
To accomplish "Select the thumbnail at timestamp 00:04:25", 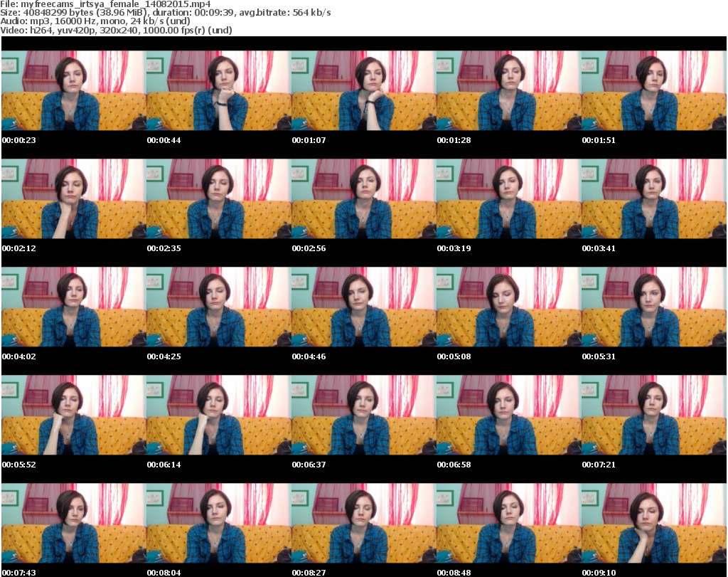I will [x=219, y=307].
